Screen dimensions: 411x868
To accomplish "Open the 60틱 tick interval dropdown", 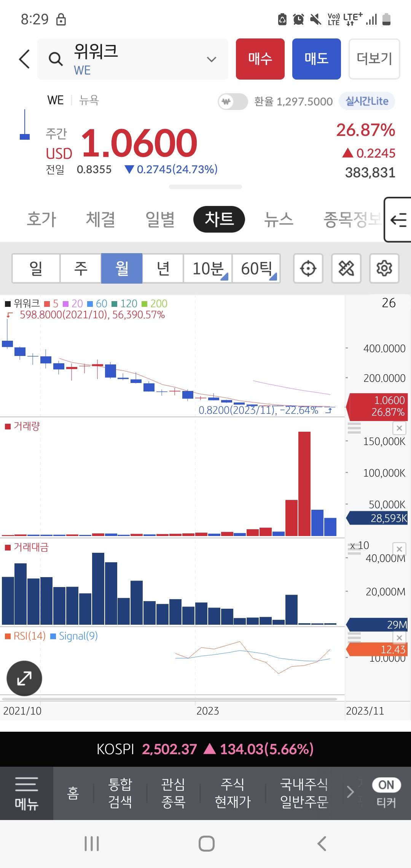I will [x=256, y=268].
